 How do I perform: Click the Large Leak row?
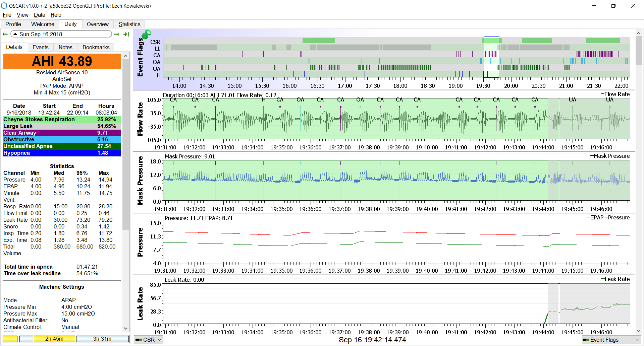62,126
